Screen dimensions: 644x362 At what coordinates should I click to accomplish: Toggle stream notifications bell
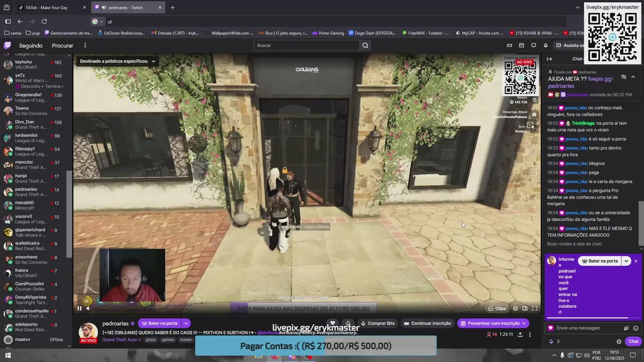coord(348,323)
